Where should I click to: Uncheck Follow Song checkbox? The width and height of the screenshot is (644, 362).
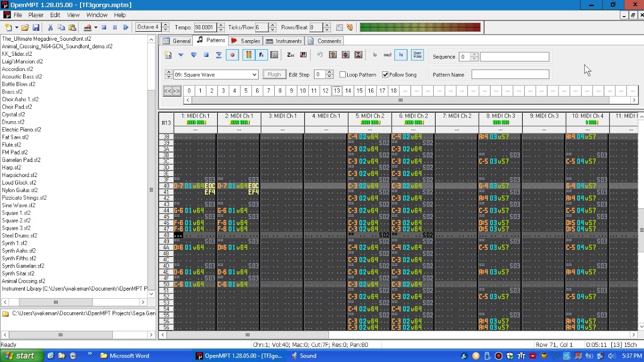[x=385, y=74]
